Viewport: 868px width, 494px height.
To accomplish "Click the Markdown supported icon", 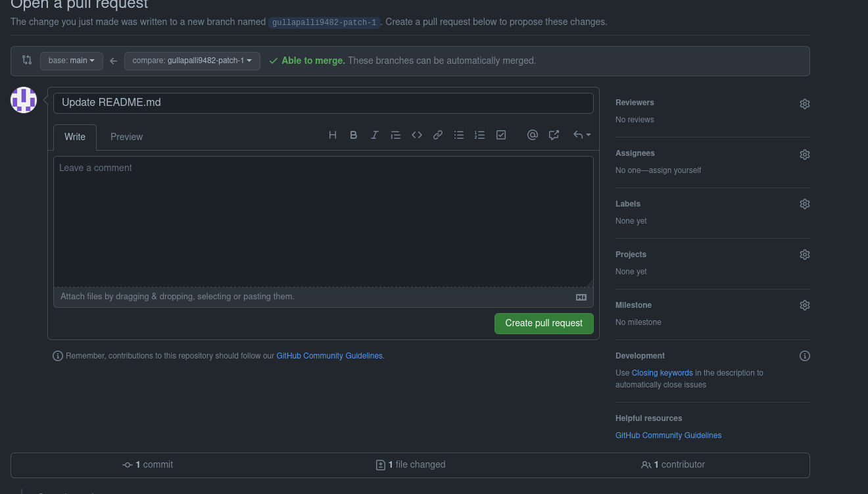I will tap(581, 297).
